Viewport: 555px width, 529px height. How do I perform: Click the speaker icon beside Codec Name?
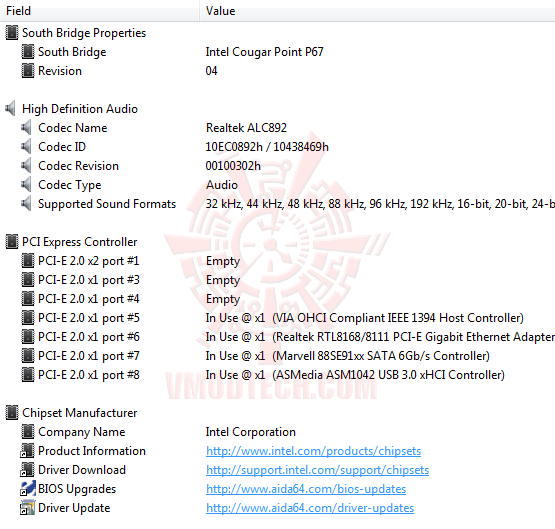[27, 128]
